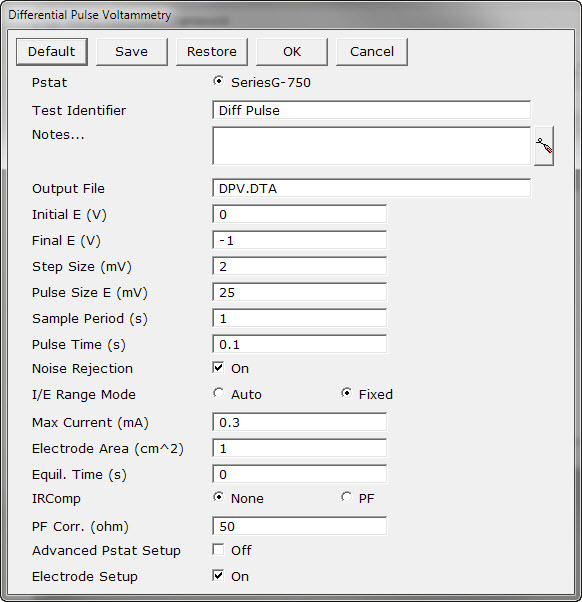Screen dimensions: 582x602
Task: Click the Max Current (mA) field
Action: click(299, 422)
